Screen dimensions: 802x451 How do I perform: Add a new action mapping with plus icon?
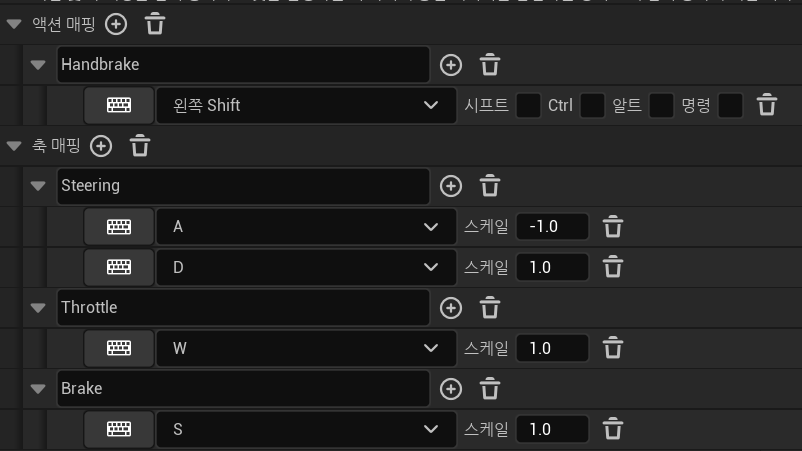tap(116, 24)
